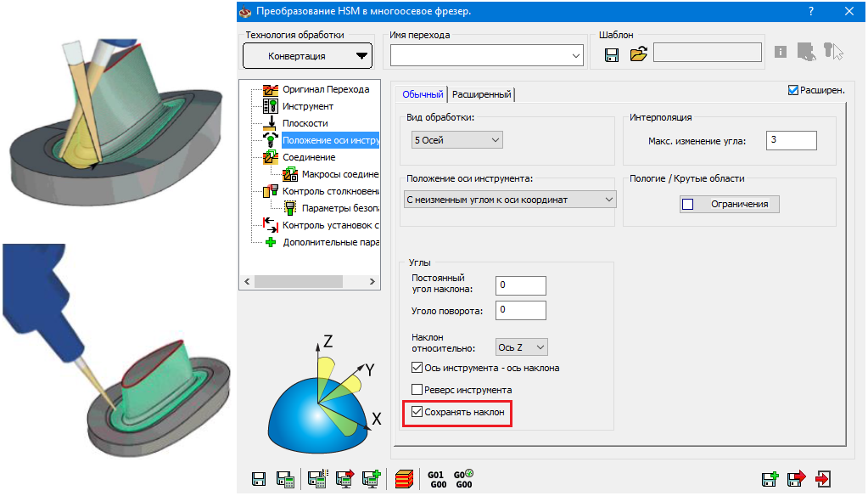This screenshot has height=496, width=868.
Task: Tick the Ограничения checkbox
Action: click(x=688, y=205)
